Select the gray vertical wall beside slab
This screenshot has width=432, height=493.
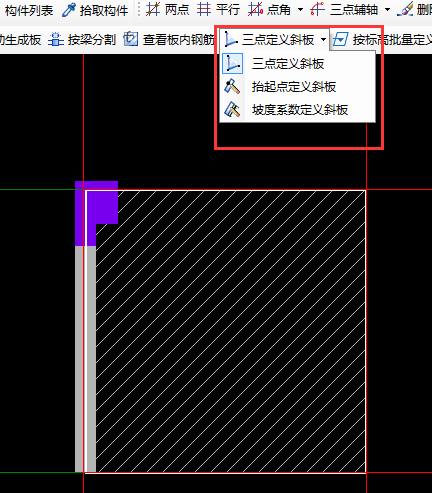tap(86, 358)
